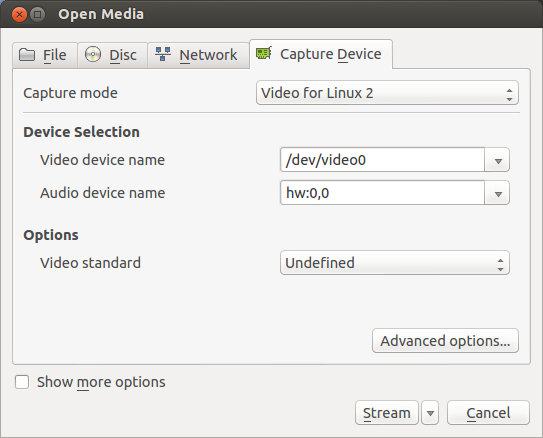Switch to the Disc tab
This screenshot has height=438, width=543.
point(113,55)
